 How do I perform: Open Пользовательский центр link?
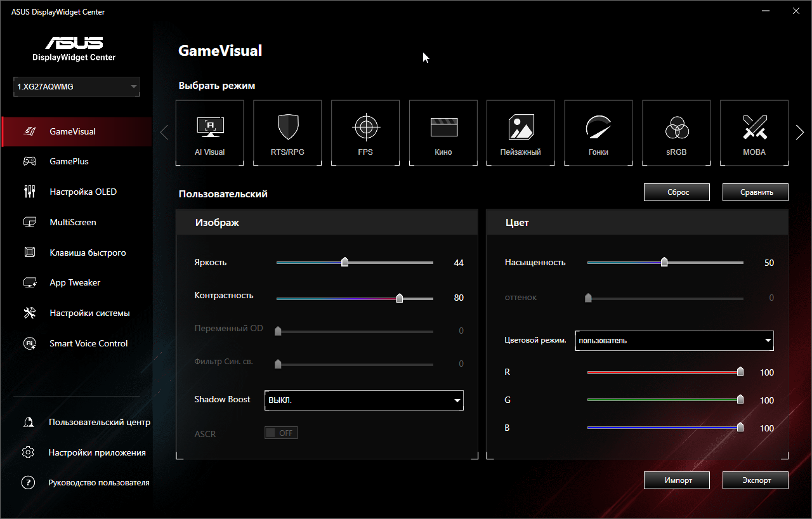point(100,422)
